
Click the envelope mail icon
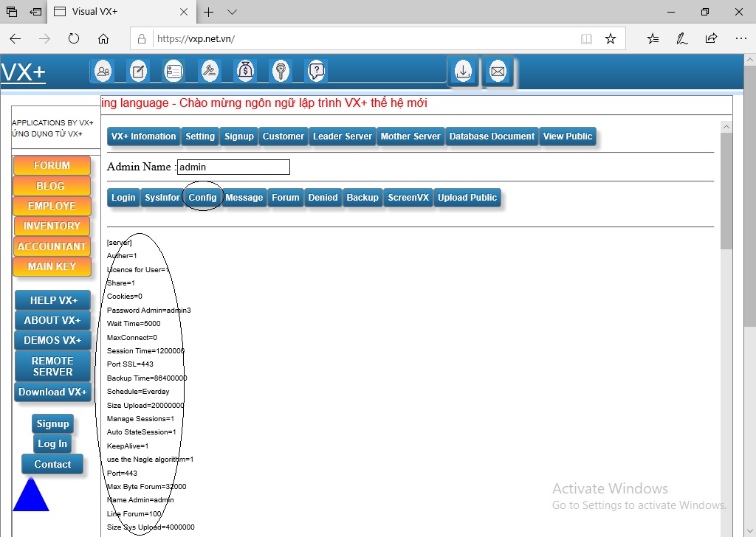(498, 72)
